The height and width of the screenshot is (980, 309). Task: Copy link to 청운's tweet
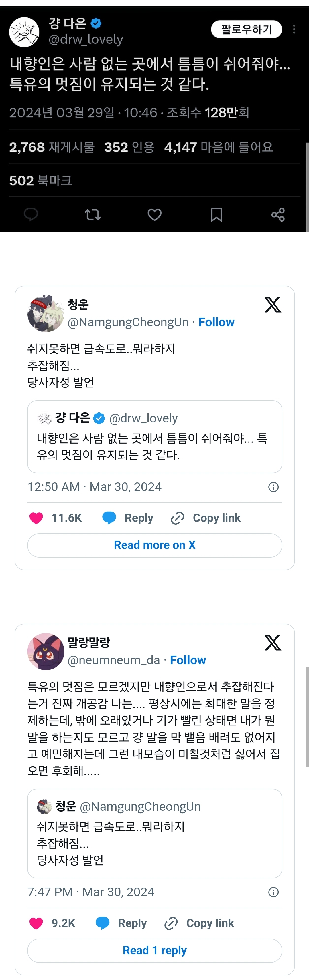tap(206, 518)
